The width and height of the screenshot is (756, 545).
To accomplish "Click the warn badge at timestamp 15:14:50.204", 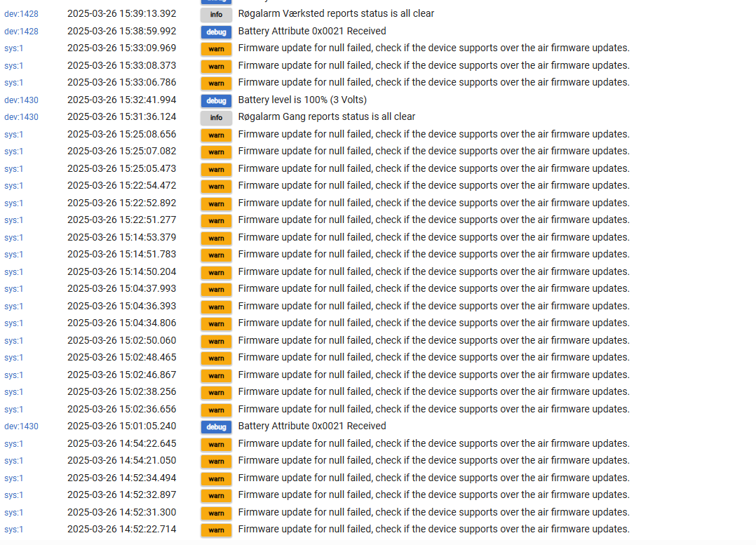I will [x=216, y=272].
